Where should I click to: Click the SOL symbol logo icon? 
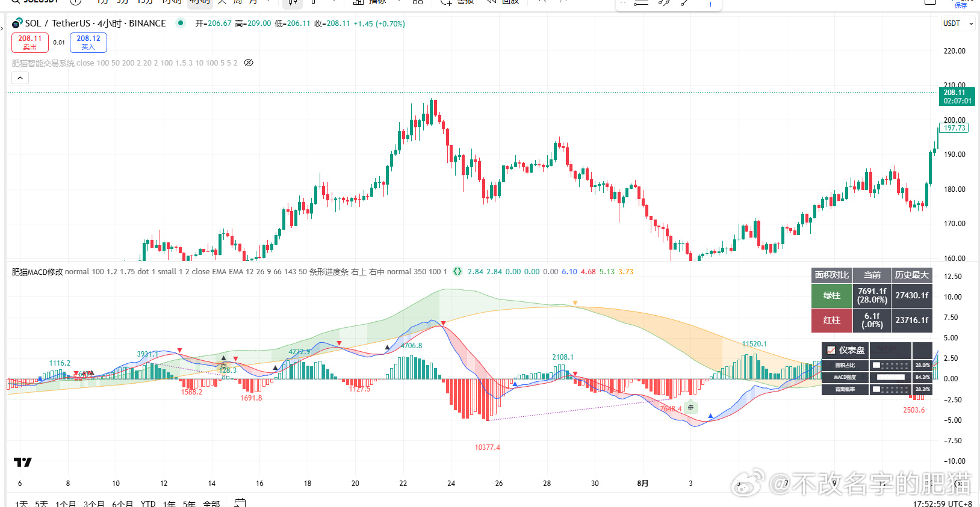17,23
